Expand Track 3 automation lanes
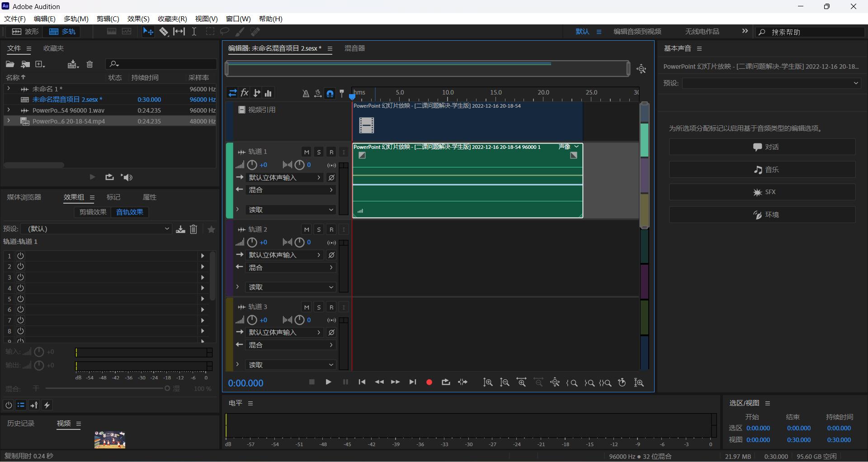Image resolution: width=868 pixels, height=462 pixels. pyautogui.click(x=237, y=365)
